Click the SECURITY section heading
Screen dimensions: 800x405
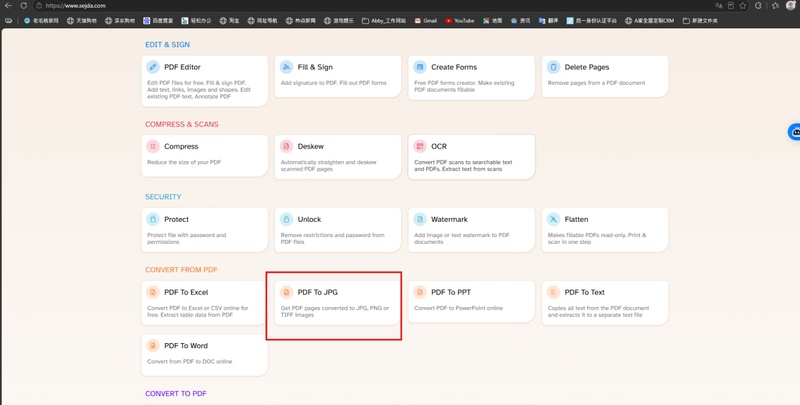coord(163,197)
